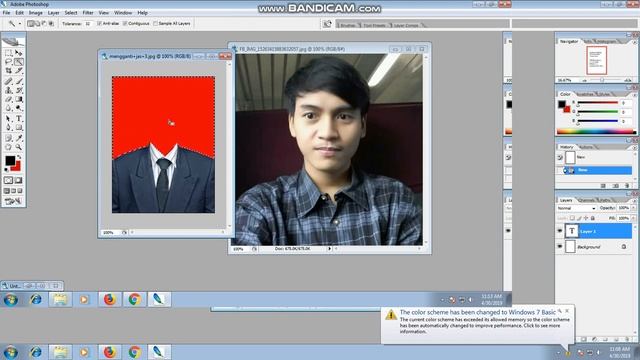Click the foreground color swatch in toolbox
Viewport: 640px width, 360px height.
pyautogui.click(x=10, y=160)
